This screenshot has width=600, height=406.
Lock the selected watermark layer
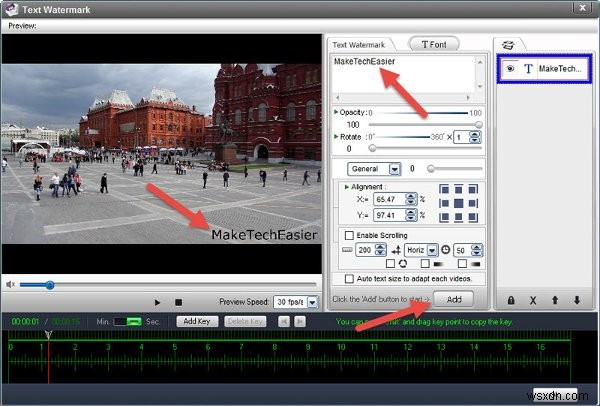click(x=510, y=300)
